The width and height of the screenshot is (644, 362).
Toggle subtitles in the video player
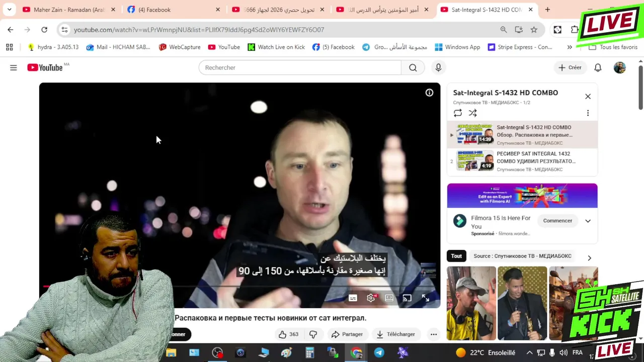353,298
